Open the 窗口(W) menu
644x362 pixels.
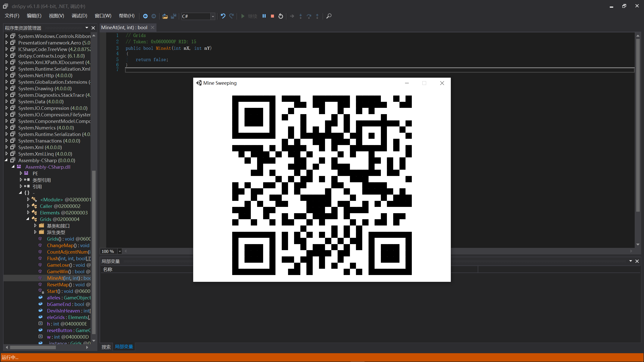(103, 16)
